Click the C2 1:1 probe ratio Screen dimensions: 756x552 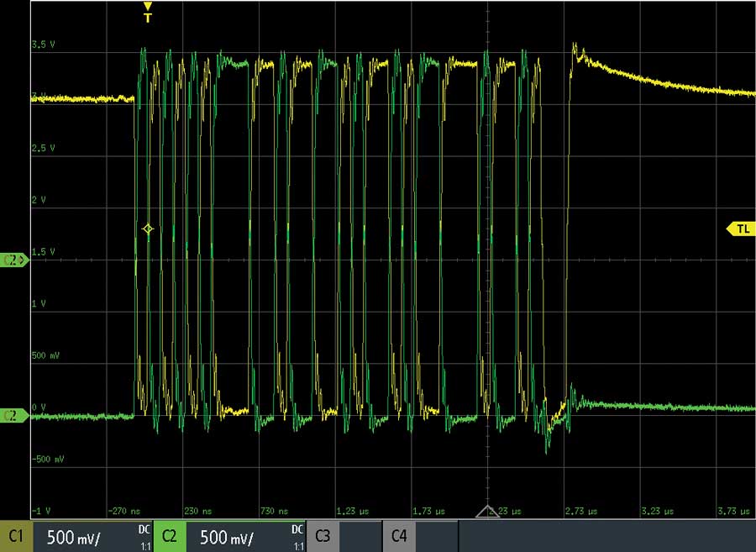tap(297, 544)
